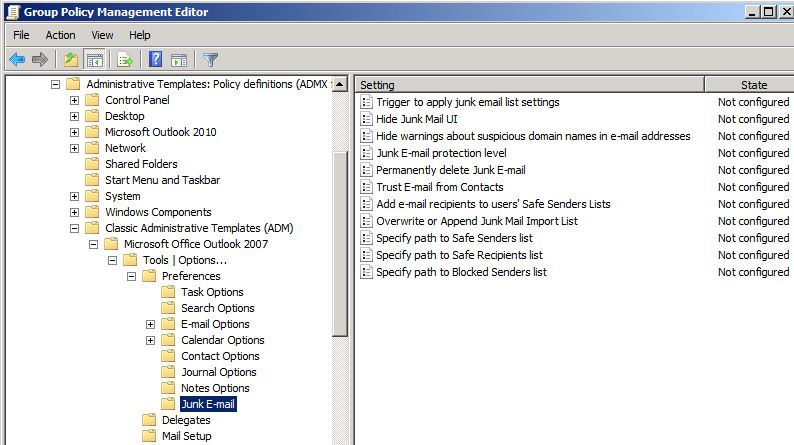Open the Help menu

[x=140, y=35]
